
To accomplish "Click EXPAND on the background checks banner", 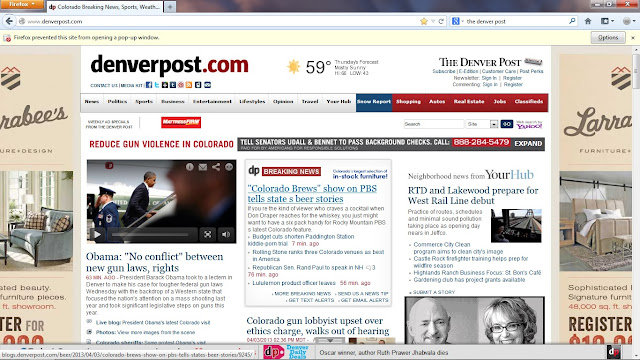I will [528, 144].
